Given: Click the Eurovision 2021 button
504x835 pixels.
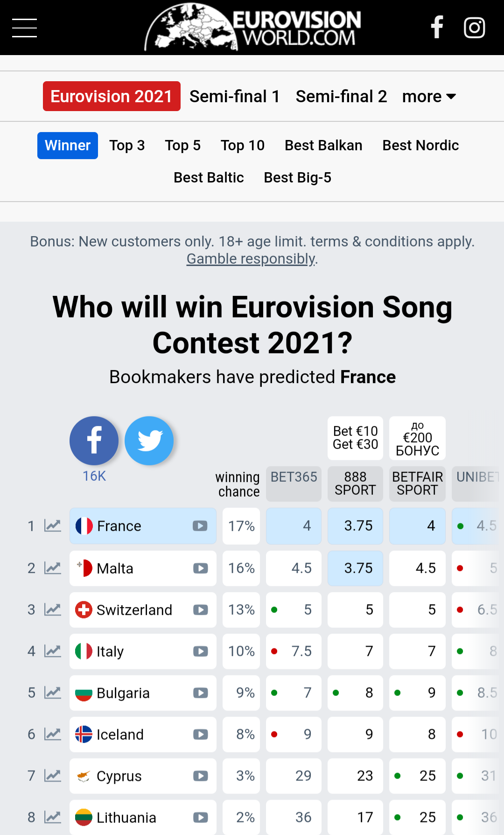Looking at the screenshot, I should (112, 97).
